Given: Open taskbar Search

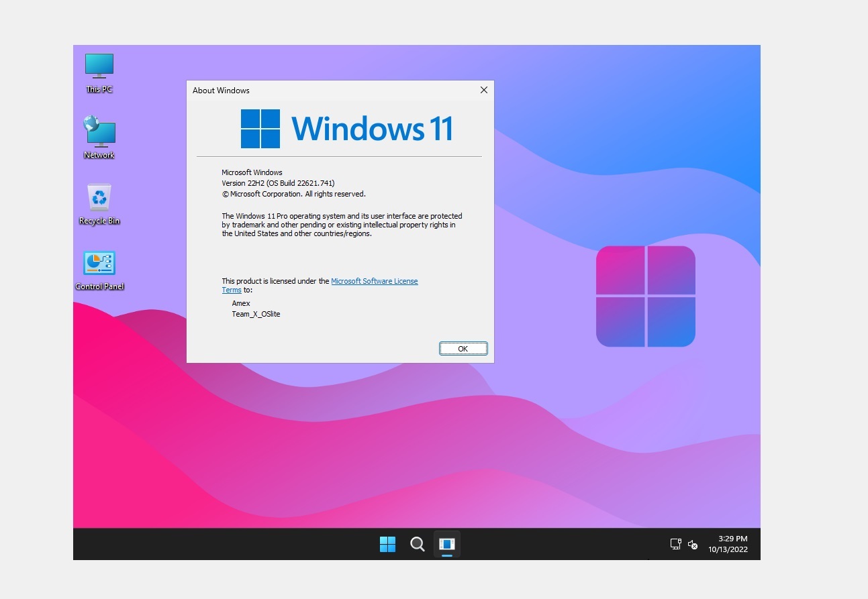Looking at the screenshot, I should (418, 544).
